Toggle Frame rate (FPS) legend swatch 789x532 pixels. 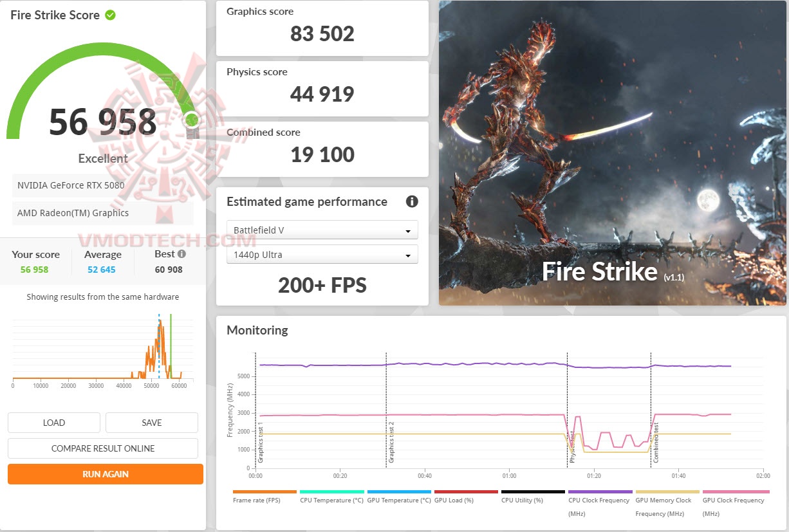[x=265, y=491]
